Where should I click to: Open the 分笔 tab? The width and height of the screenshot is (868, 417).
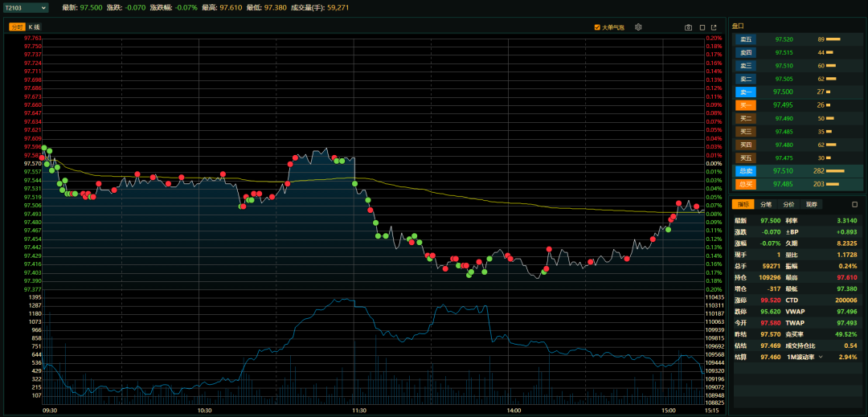pyautogui.click(x=766, y=205)
